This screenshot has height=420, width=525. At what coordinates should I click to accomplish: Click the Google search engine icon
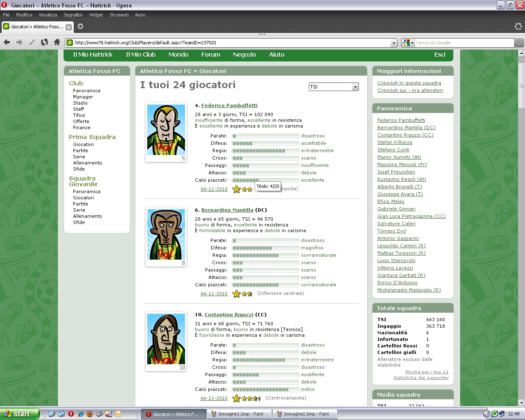[406, 43]
